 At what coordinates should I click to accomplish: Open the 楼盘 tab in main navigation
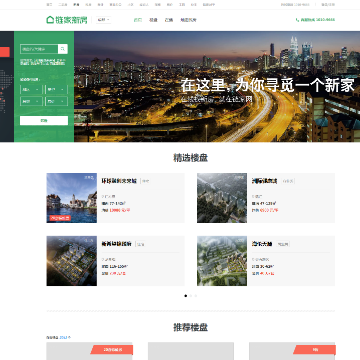coord(153,20)
